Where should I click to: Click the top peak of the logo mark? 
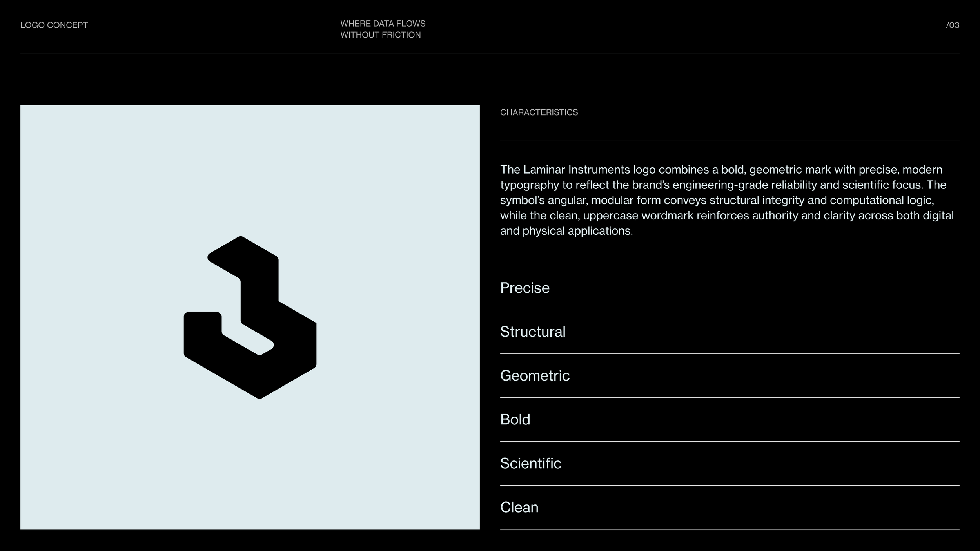click(240, 239)
